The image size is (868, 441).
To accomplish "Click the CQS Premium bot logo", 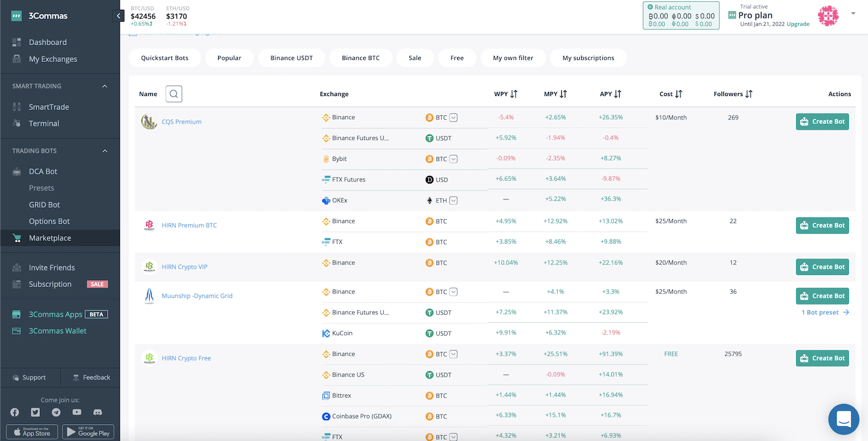I will (x=149, y=122).
